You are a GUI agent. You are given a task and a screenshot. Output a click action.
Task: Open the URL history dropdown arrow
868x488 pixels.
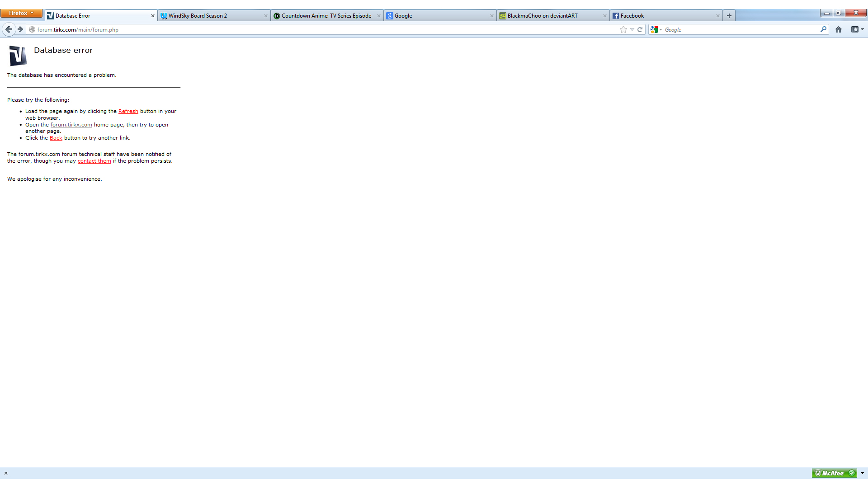point(632,29)
